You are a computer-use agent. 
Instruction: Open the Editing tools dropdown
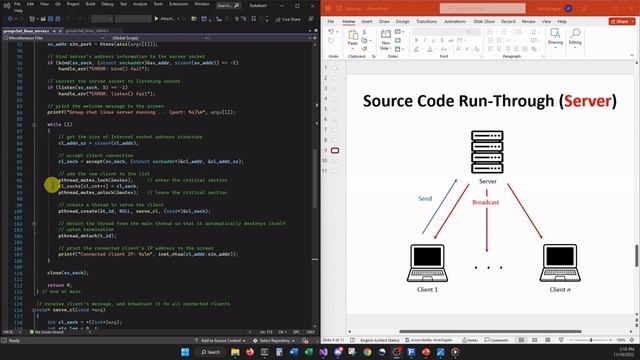pyautogui.click(x=575, y=38)
